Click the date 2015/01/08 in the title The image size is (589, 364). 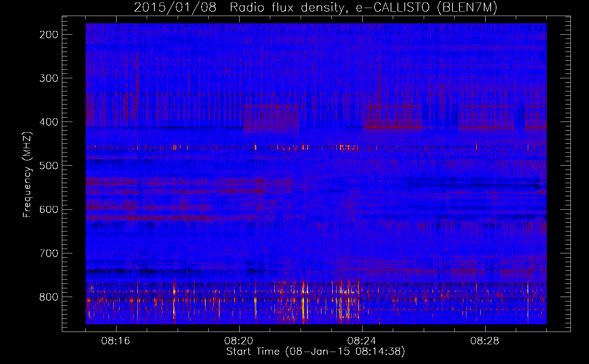(x=175, y=7)
